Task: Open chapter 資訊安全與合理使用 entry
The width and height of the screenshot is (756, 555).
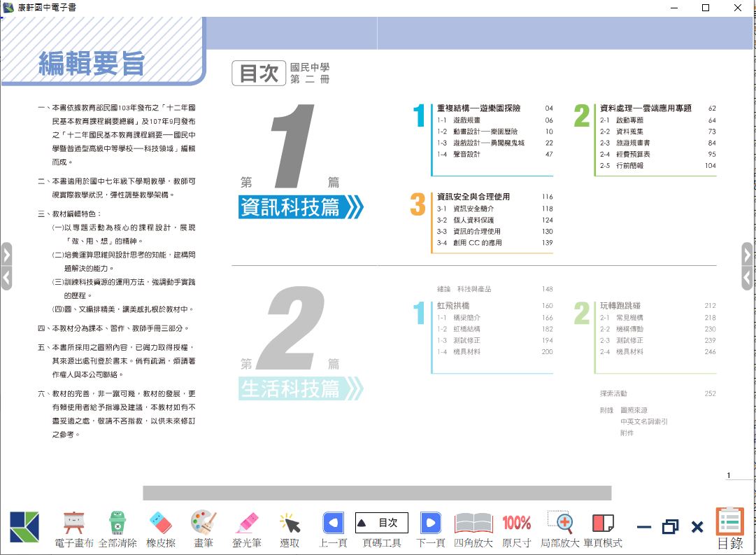Action: (473, 197)
